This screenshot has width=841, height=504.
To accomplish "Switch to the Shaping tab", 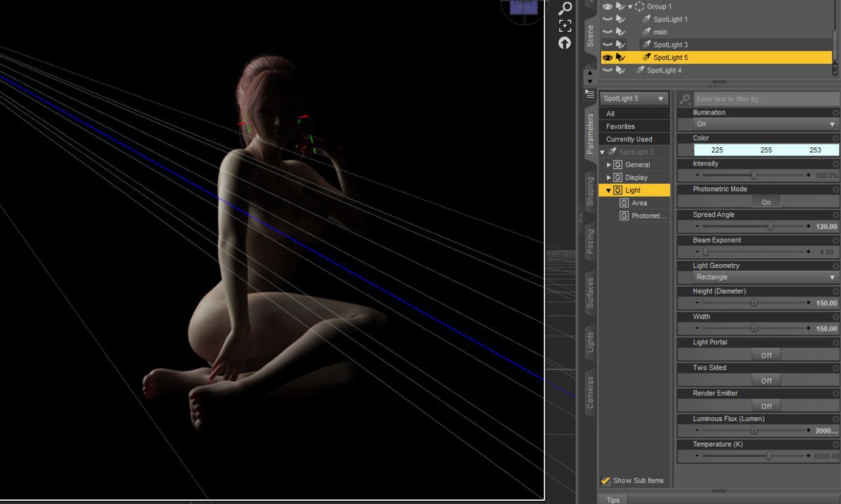I will pyautogui.click(x=590, y=191).
